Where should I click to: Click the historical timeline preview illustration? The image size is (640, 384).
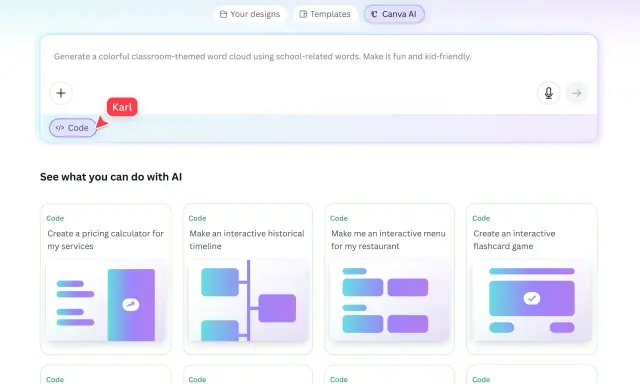click(x=248, y=300)
